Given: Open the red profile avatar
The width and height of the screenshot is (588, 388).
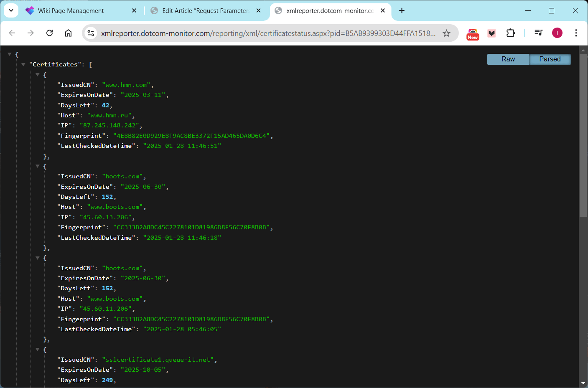Looking at the screenshot, I should (557, 33).
